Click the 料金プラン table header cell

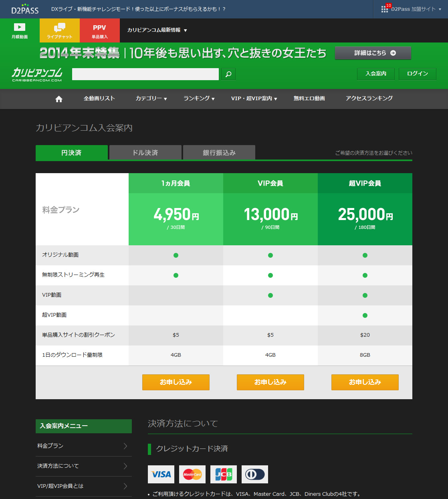(82, 209)
